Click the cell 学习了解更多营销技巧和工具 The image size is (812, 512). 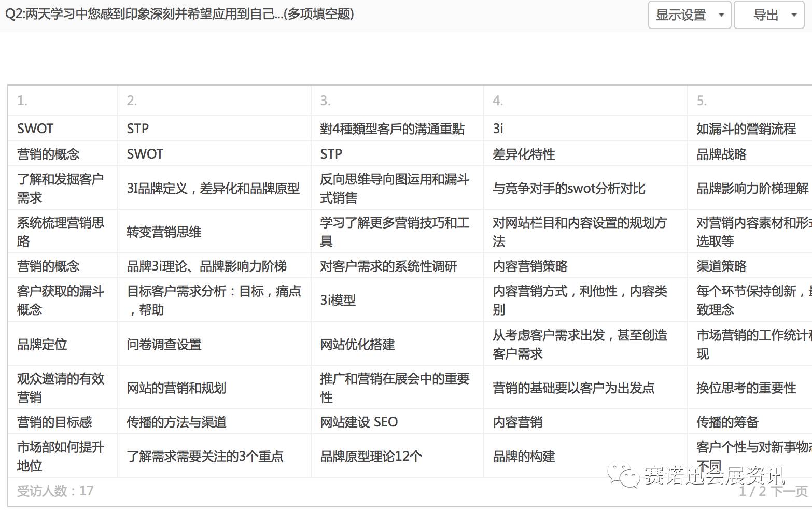(x=397, y=232)
